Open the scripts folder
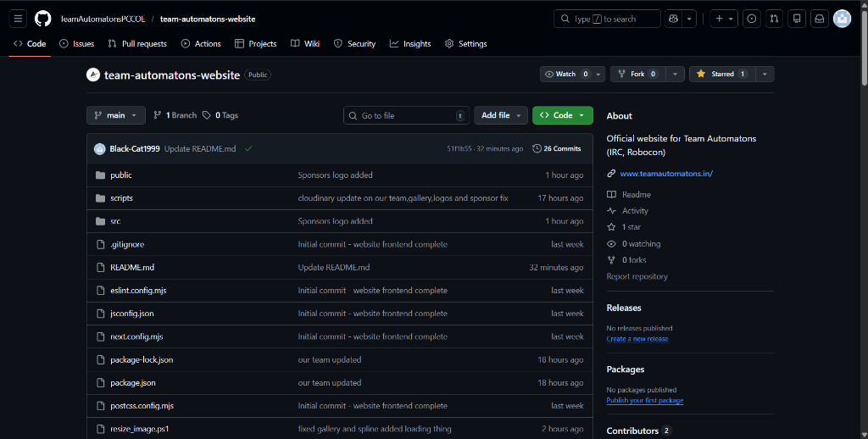Image resolution: width=868 pixels, height=439 pixels. tap(121, 198)
